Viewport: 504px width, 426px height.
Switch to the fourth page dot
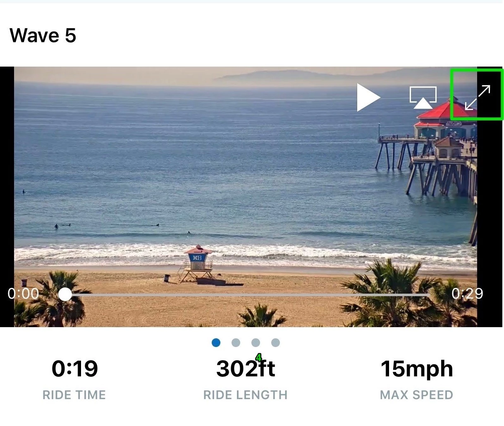click(x=275, y=342)
